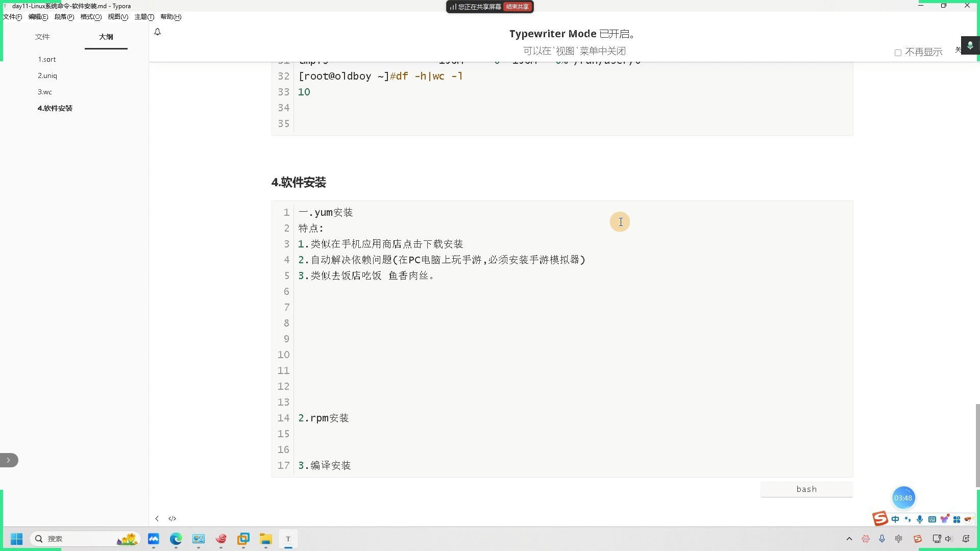Expand the collapsed side arrow tab

[x=9, y=460]
